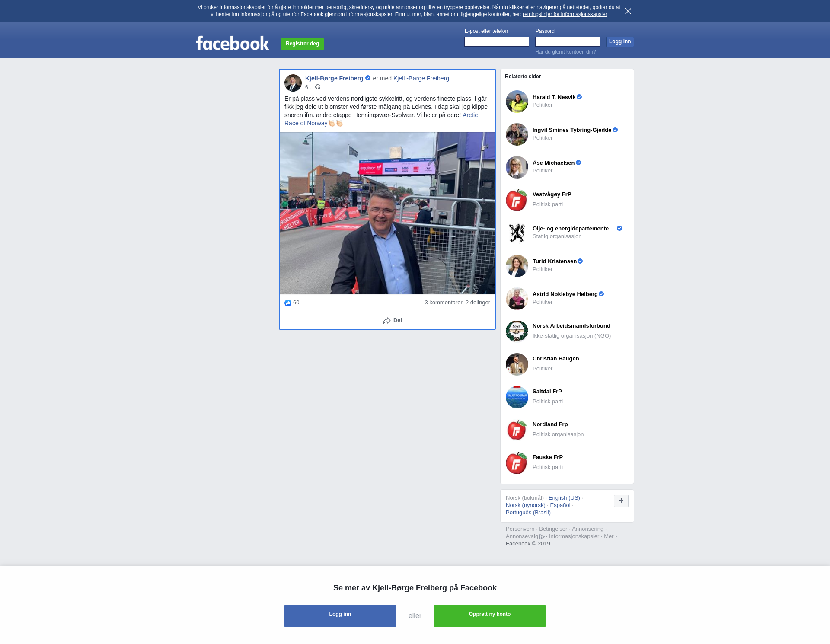Image resolution: width=830 pixels, height=644 pixels.
Task: Click the large blue Logg inn button
Action: tap(340, 616)
